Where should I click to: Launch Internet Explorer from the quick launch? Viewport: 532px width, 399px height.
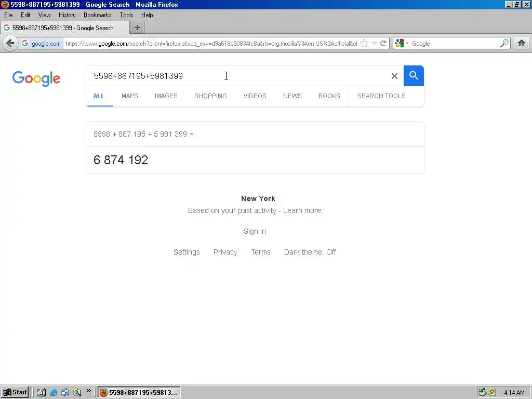pos(54,392)
